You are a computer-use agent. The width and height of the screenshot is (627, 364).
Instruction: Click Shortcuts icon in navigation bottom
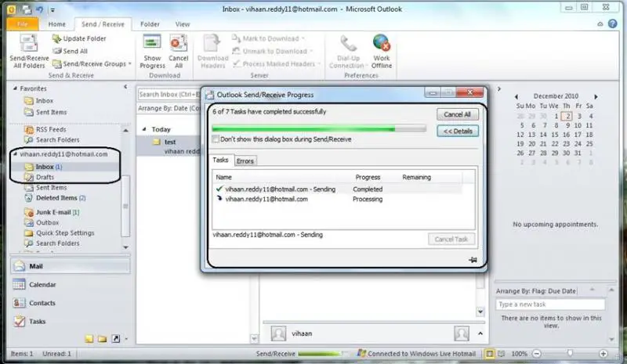(115, 339)
